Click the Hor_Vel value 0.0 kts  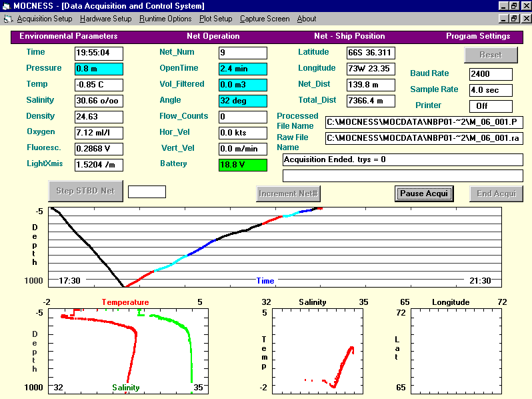point(243,133)
